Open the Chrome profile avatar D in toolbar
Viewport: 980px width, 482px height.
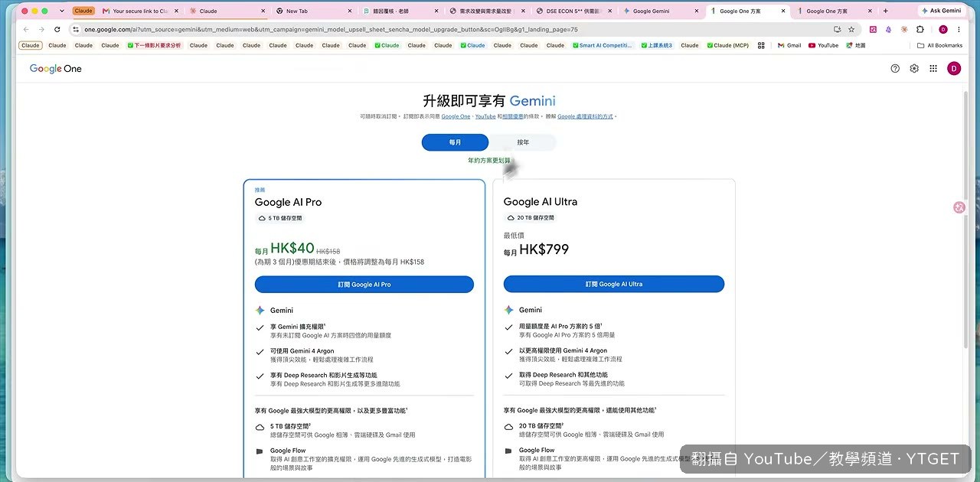(942, 29)
